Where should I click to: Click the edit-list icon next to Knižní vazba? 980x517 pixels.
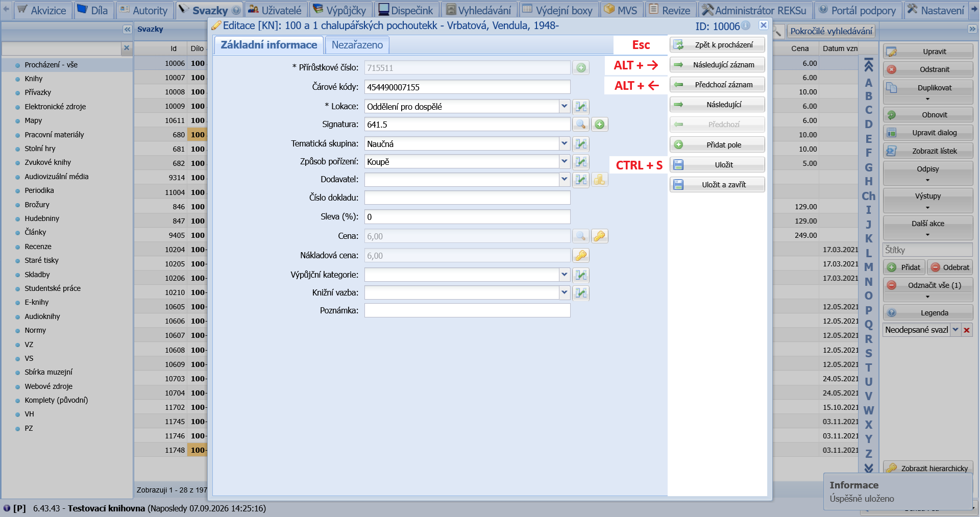click(x=581, y=293)
